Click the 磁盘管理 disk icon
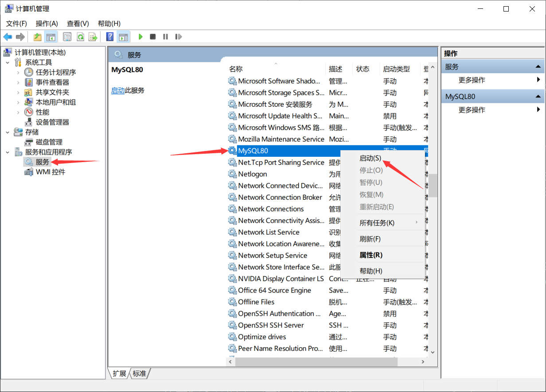The height and width of the screenshot is (392, 546). tap(29, 142)
